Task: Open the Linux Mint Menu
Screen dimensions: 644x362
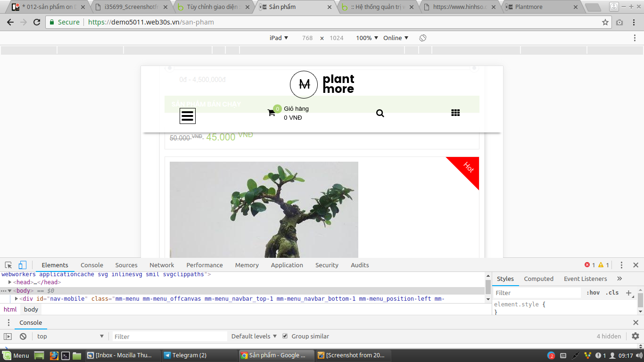Action: pos(16,355)
